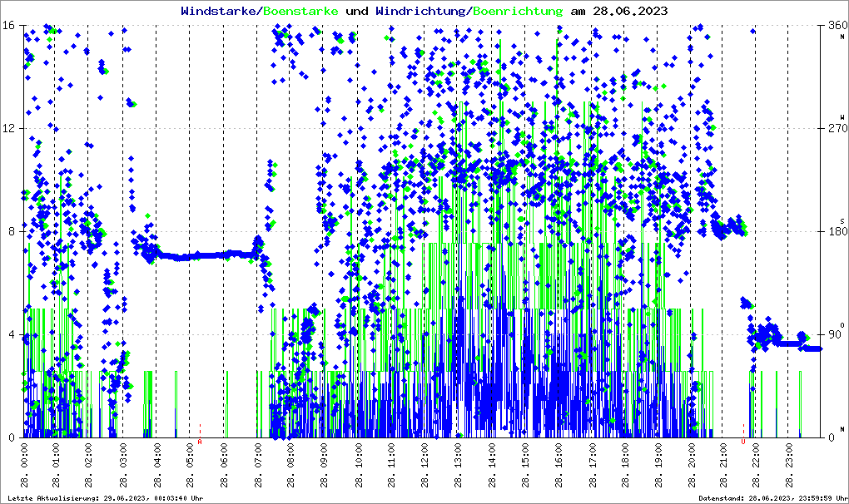Click the date '28.06.2023' in the title
The image size is (849, 504).
[x=630, y=11]
